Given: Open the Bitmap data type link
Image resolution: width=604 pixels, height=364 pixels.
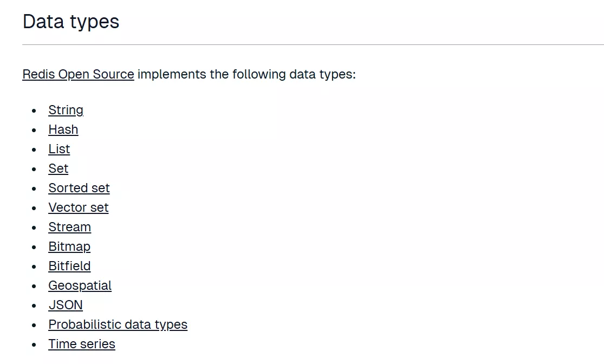Looking at the screenshot, I should click(69, 246).
